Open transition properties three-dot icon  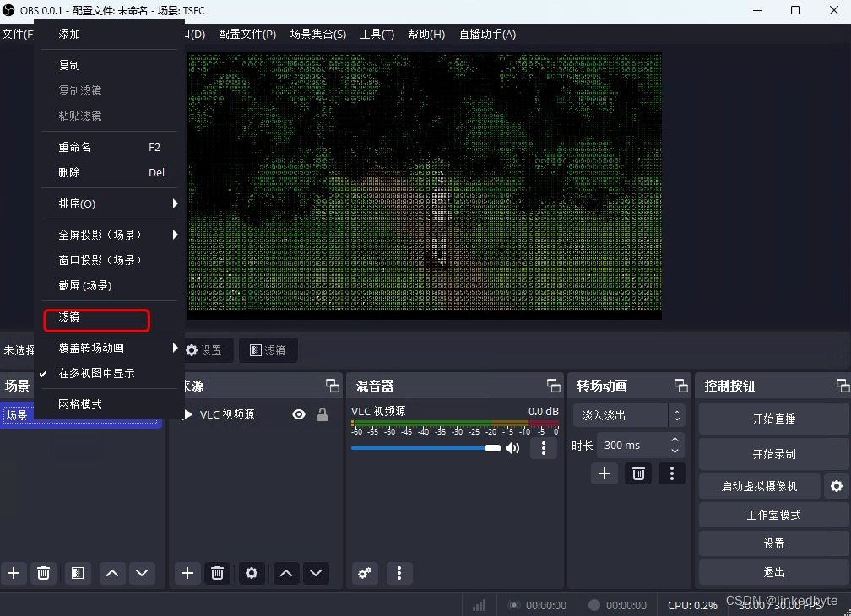[x=672, y=473]
